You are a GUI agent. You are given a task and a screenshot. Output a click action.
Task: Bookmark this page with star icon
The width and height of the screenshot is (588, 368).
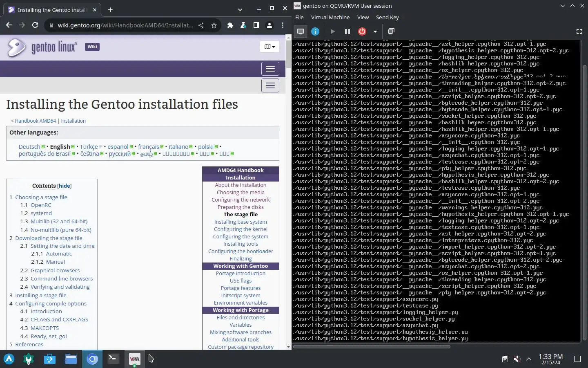[x=214, y=25]
